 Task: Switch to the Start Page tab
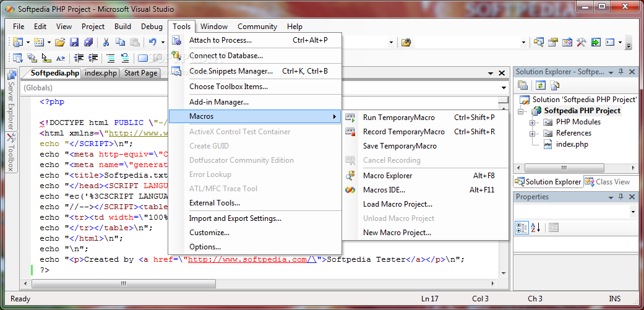click(x=140, y=73)
